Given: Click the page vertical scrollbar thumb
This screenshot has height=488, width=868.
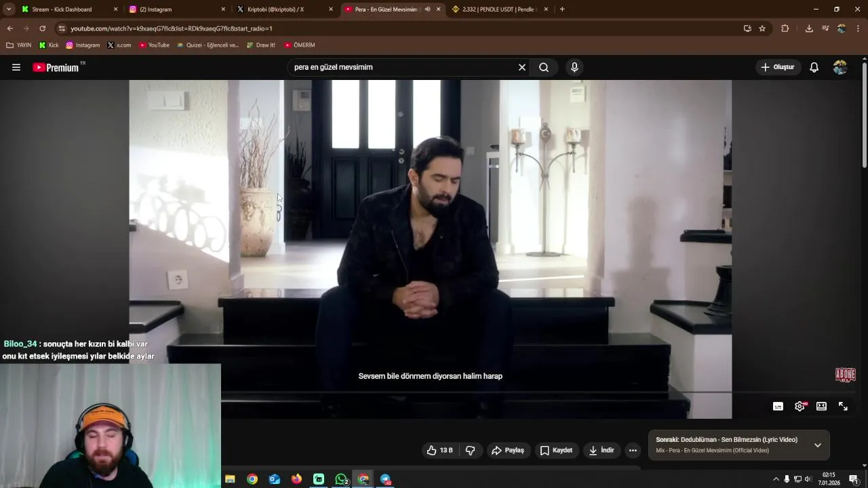Looking at the screenshot, I should (x=865, y=115).
